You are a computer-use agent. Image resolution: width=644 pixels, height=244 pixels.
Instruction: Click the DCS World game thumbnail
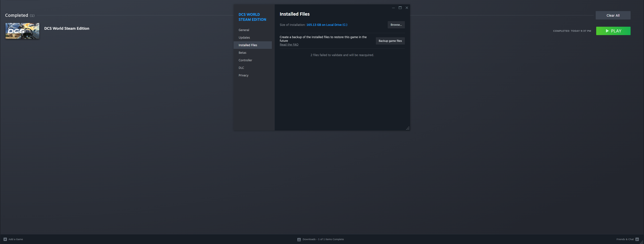tap(22, 31)
